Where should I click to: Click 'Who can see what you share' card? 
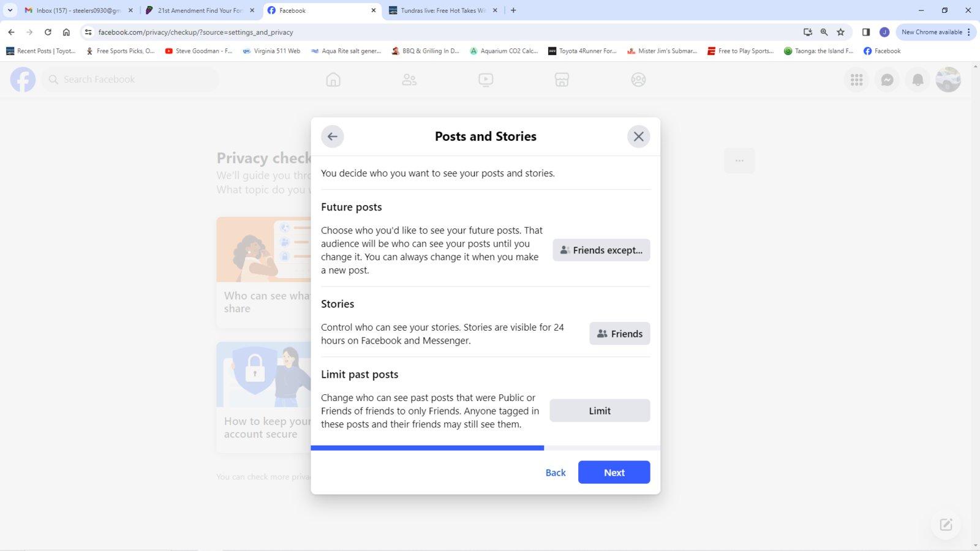click(264, 272)
